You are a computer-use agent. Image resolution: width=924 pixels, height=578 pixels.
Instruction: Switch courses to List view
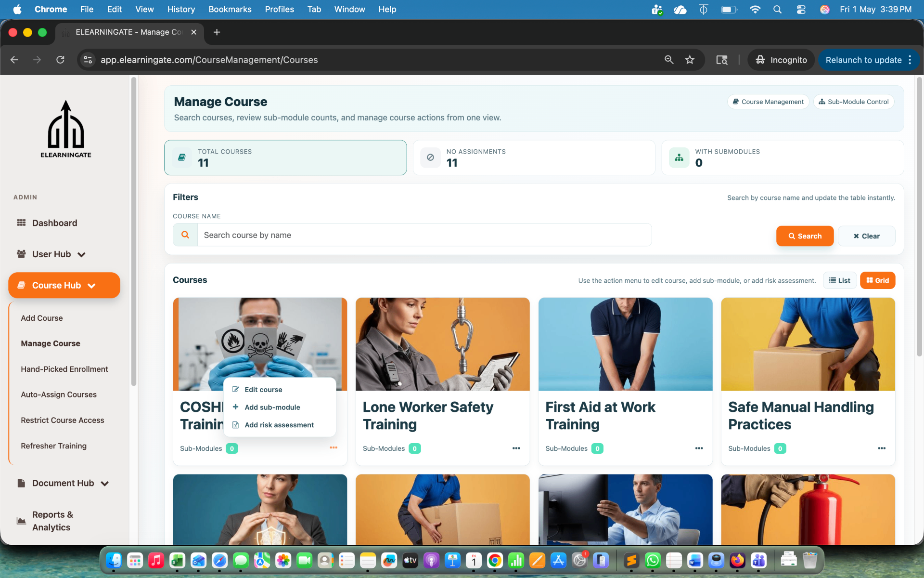click(840, 280)
